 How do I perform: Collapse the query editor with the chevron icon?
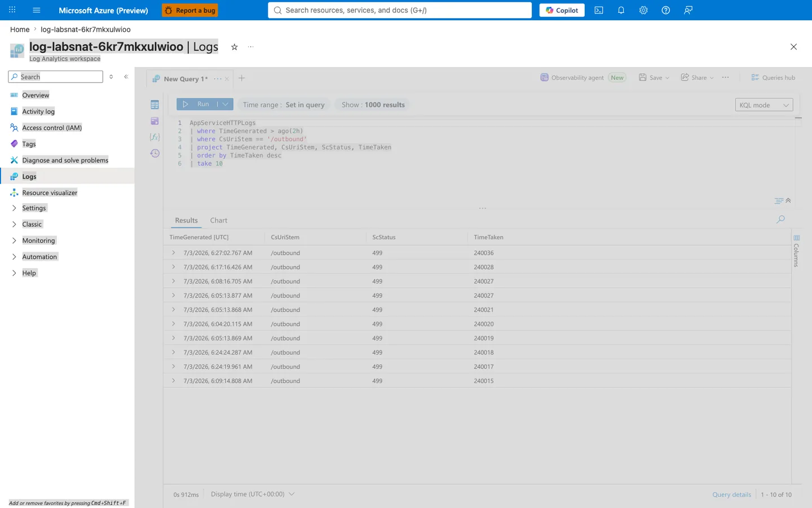[x=788, y=200]
